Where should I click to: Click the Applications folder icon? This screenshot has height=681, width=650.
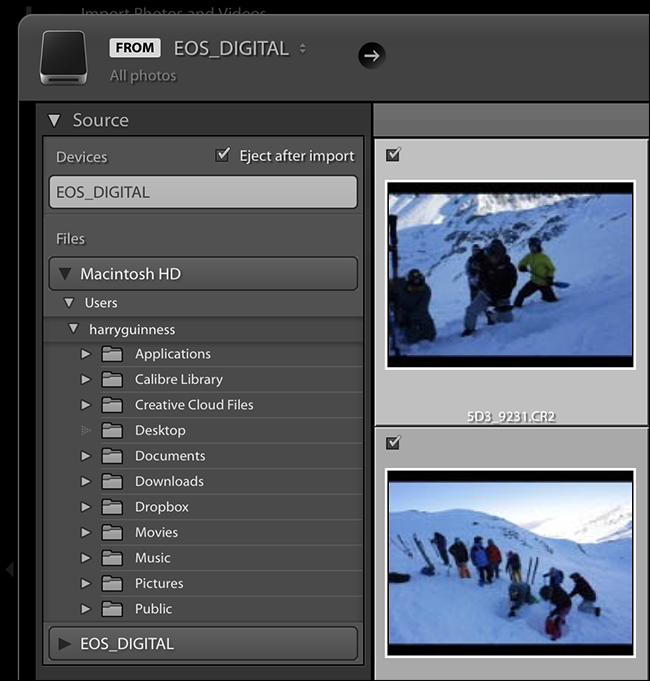click(x=112, y=354)
